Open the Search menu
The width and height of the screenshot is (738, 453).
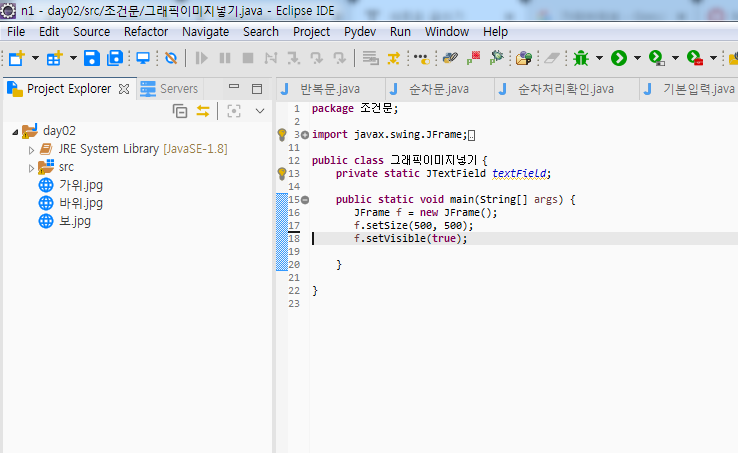pos(261,32)
